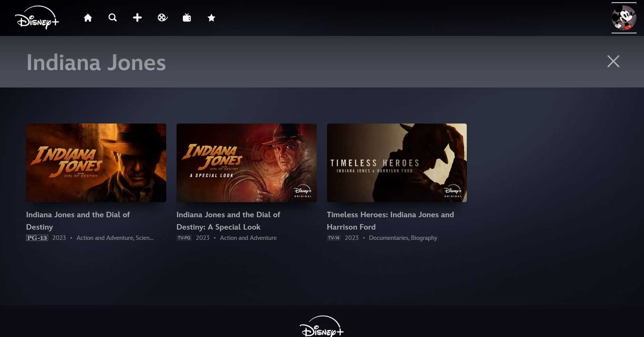The width and height of the screenshot is (644, 337).
Task: Browse Series via the TV icon
Action: pyautogui.click(x=187, y=18)
